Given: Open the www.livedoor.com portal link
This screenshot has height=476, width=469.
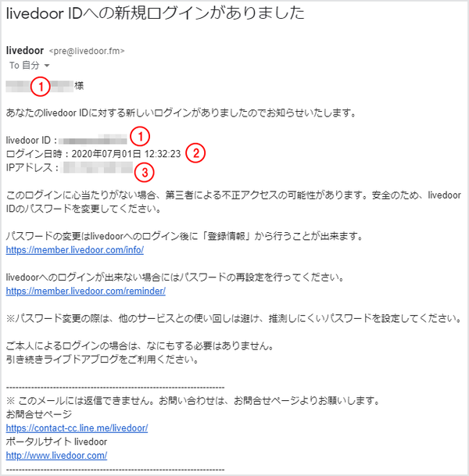Looking at the screenshot, I should tap(56, 456).
